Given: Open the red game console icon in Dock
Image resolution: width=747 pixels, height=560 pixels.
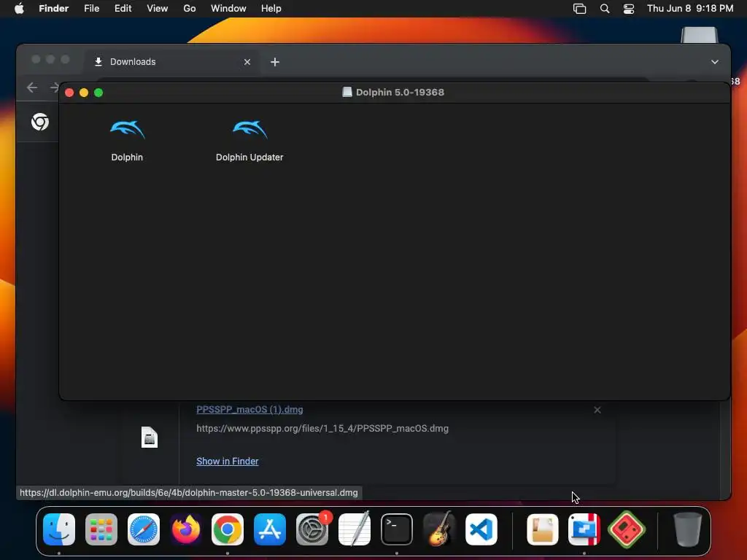Looking at the screenshot, I should pos(627,529).
